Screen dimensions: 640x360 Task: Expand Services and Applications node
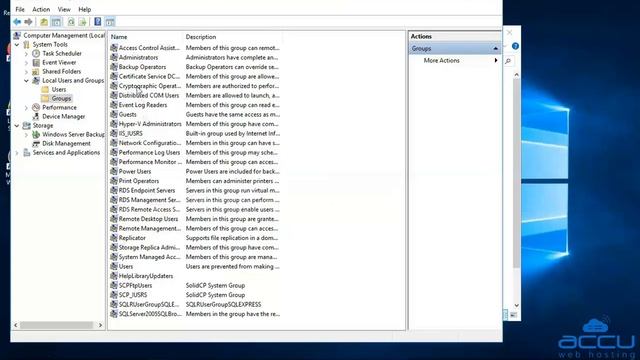[x=17, y=152]
